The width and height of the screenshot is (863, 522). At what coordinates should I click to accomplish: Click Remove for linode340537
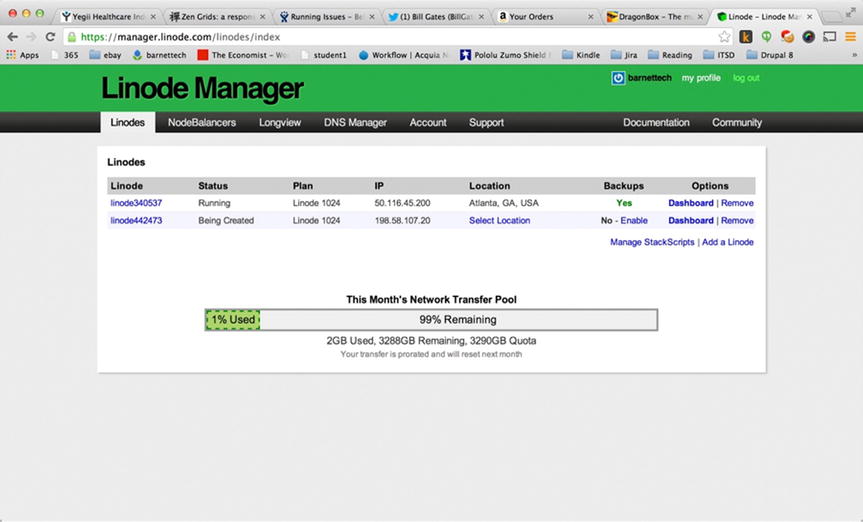click(737, 203)
